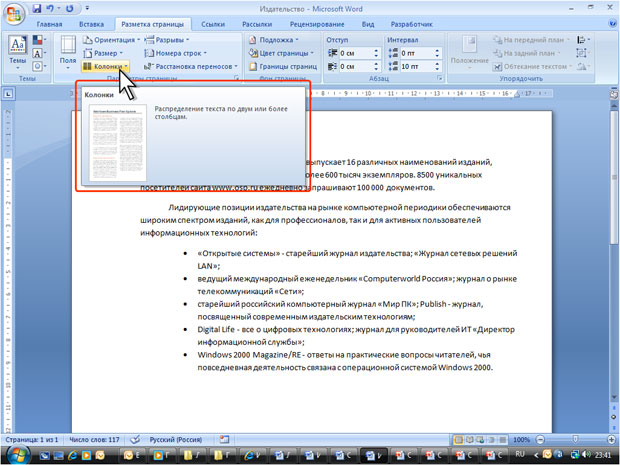620x465 pixels.
Task: Open the Главная ribbon tab
Action: point(49,24)
